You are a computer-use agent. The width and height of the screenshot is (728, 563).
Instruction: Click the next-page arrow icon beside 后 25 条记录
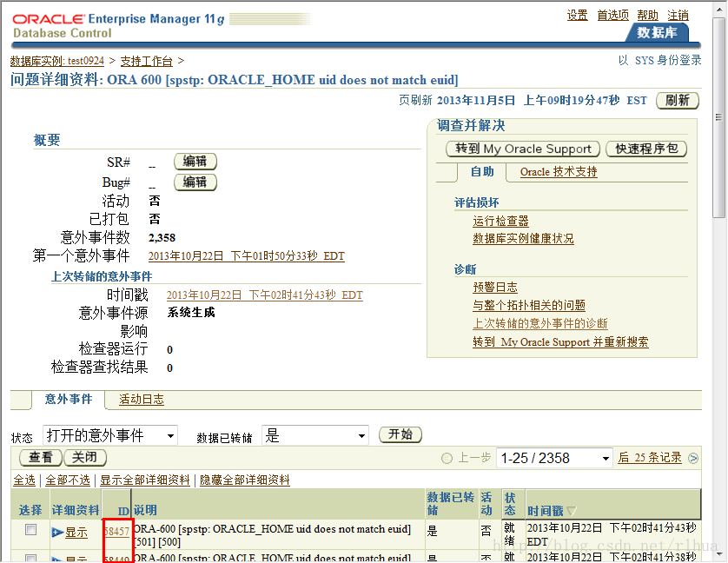coord(693,459)
